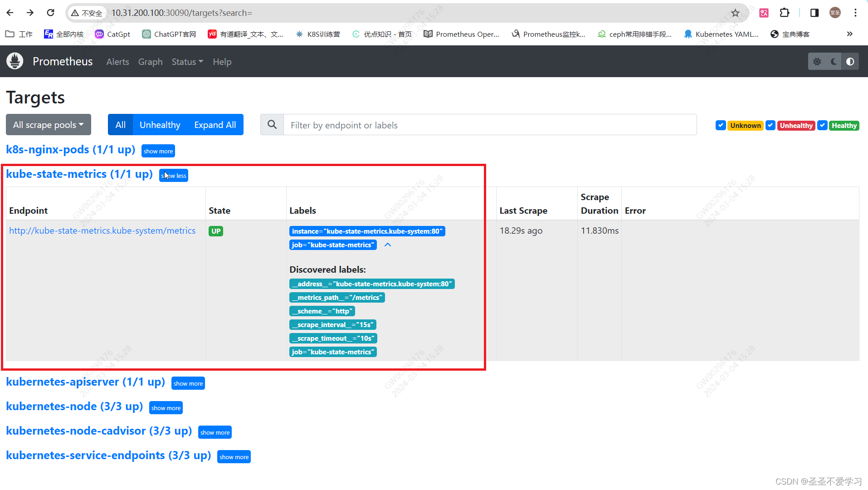Image resolution: width=868 pixels, height=490 pixels.
Task: Focus the Filter by endpoint or labels field
Action: tap(490, 125)
